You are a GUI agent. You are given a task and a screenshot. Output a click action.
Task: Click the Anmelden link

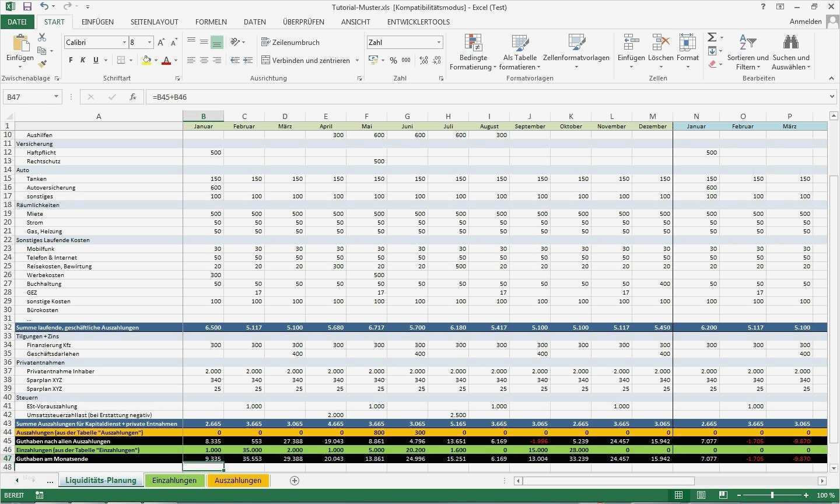[805, 21]
